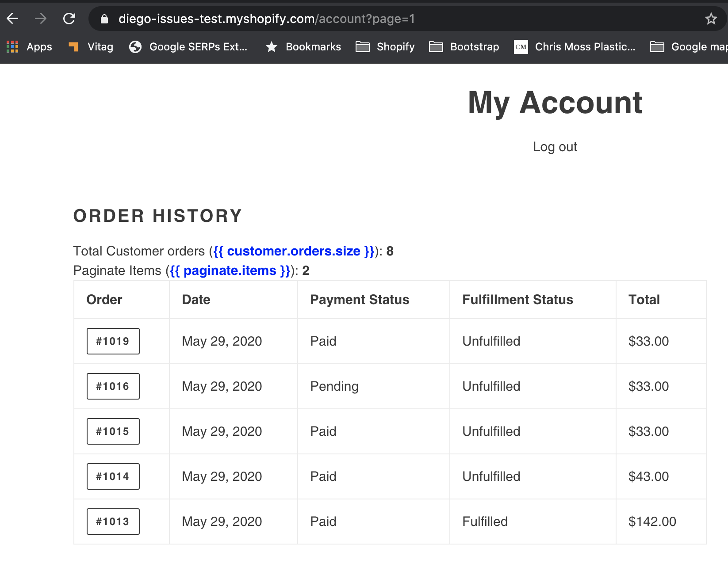Image resolution: width=728 pixels, height=579 pixels.
Task: Click the address bar URL
Action: [x=267, y=19]
